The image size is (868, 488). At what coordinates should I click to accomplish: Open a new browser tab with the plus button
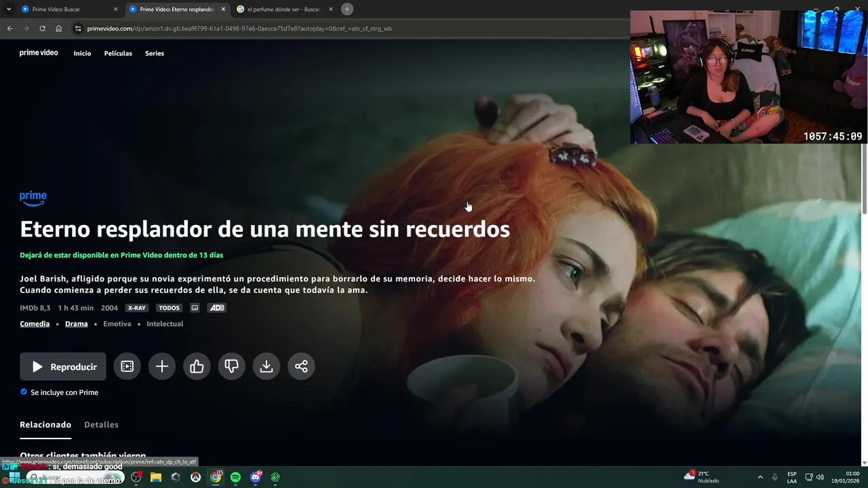[347, 9]
